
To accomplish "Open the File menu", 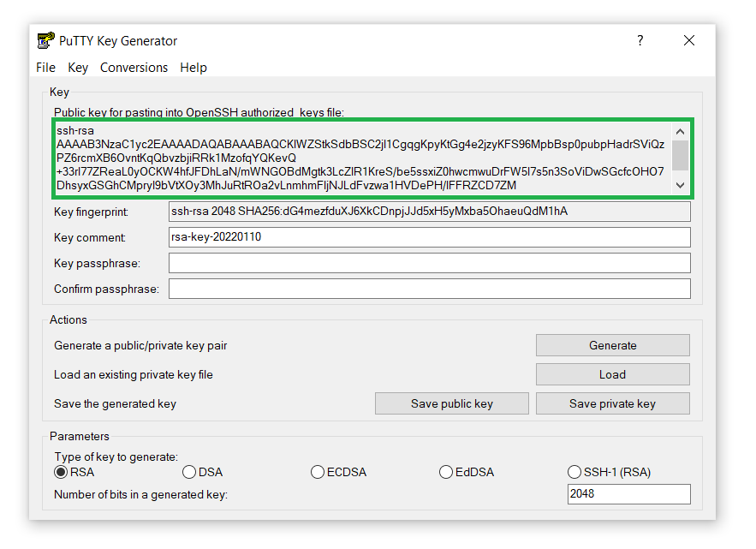I will [45, 68].
